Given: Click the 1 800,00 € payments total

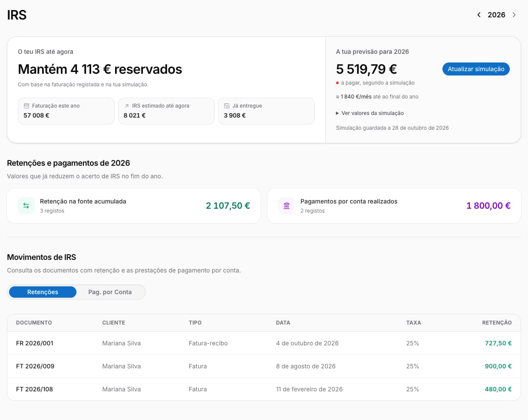Looking at the screenshot, I should click(x=488, y=206).
